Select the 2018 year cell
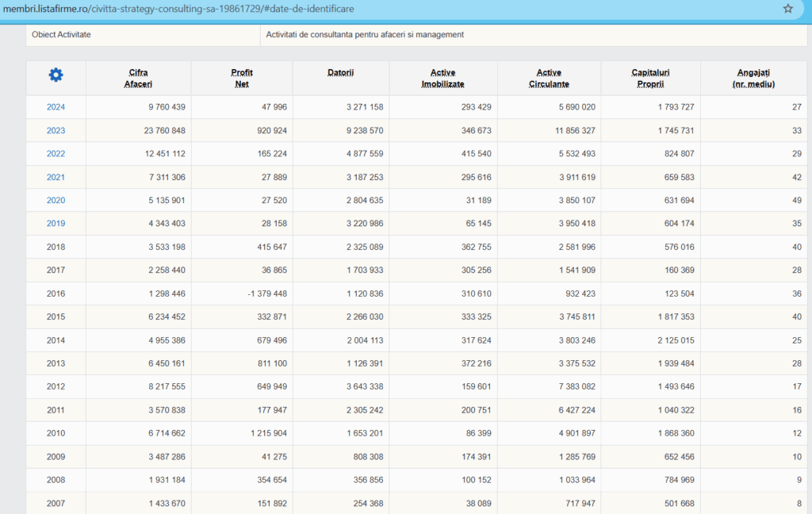812x514 pixels. point(56,247)
